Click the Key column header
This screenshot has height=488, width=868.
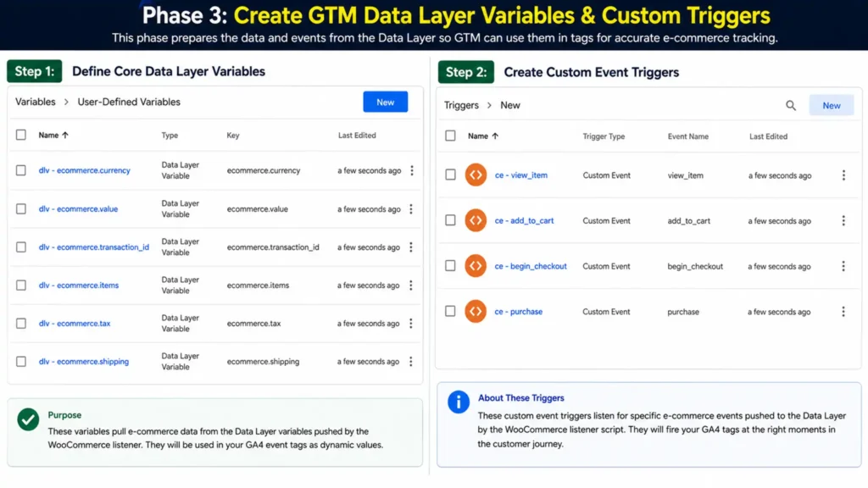(x=233, y=135)
